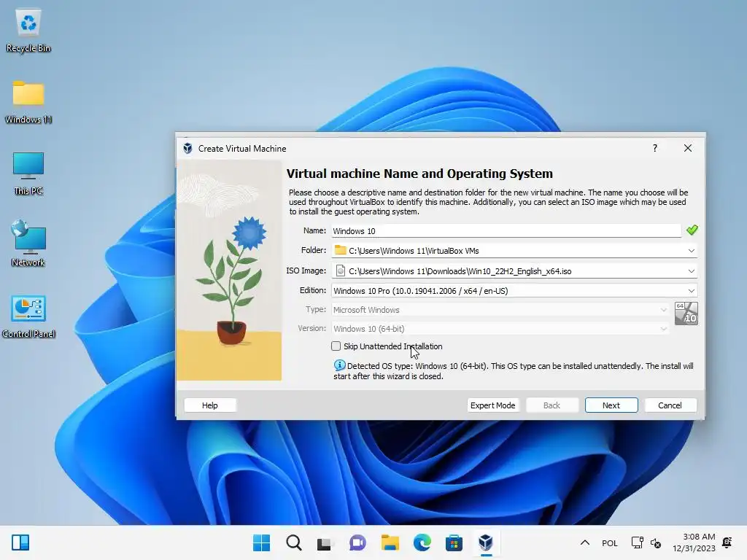Check Skip Unattended Installation checkbox

tap(336, 346)
